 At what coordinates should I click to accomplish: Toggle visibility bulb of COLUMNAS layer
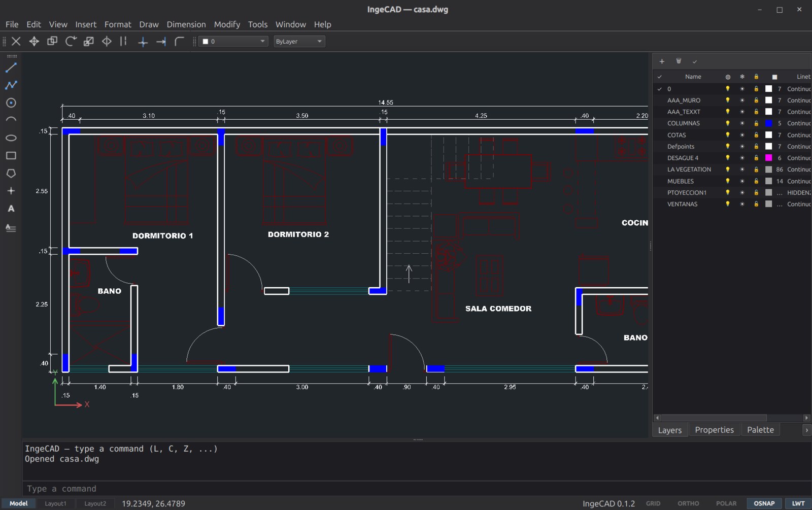tap(728, 123)
